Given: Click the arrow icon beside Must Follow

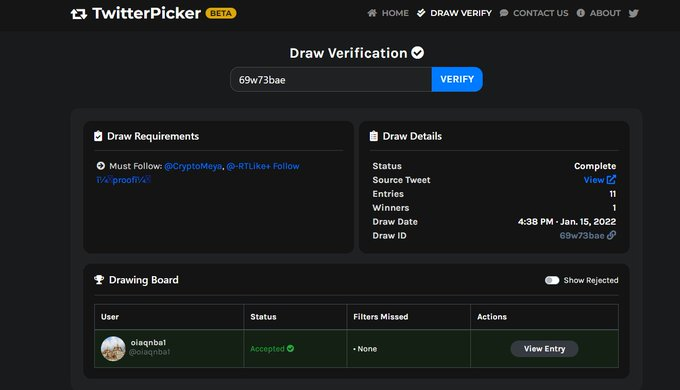Looking at the screenshot, I should point(101,166).
